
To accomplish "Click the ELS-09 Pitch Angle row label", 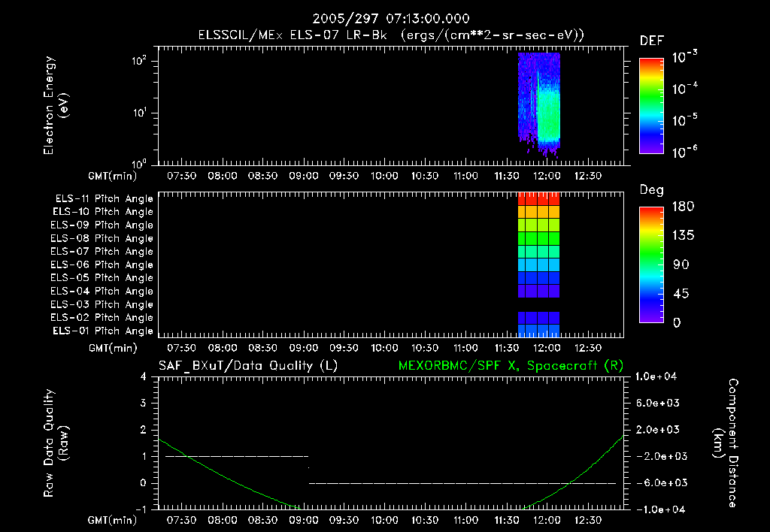I will tap(102, 225).
